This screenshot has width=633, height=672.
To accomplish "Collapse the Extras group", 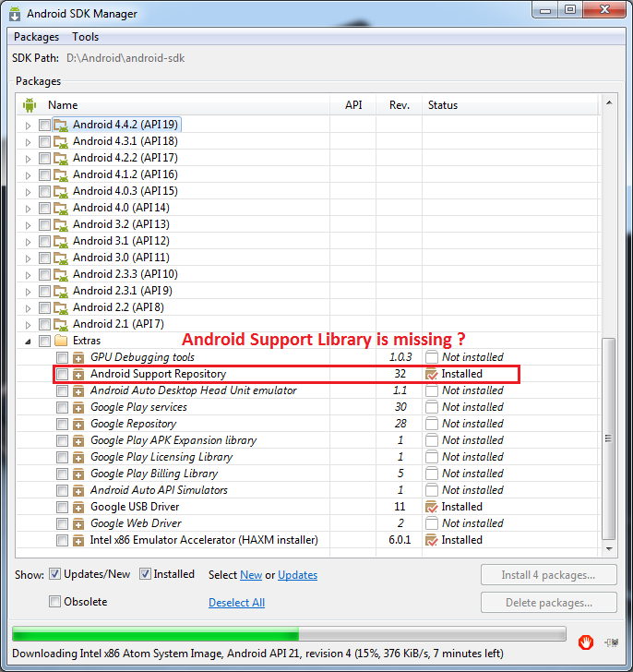I will pos(28,342).
